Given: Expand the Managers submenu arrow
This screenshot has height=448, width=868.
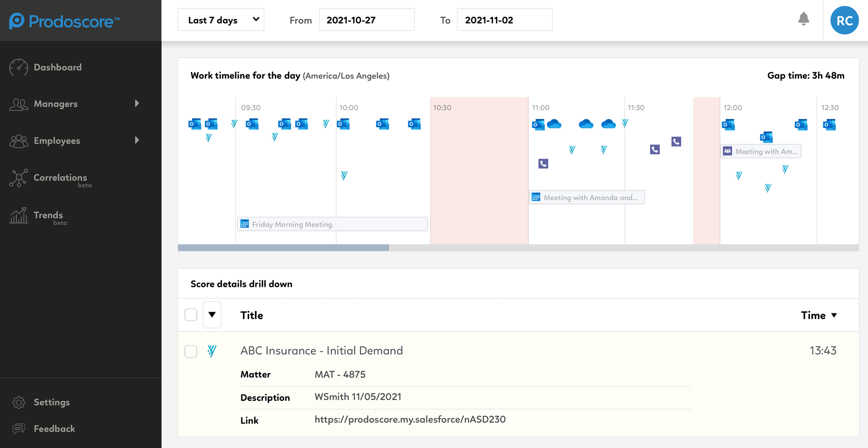Looking at the screenshot, I should pyautogui.click(x=137, y=103).
